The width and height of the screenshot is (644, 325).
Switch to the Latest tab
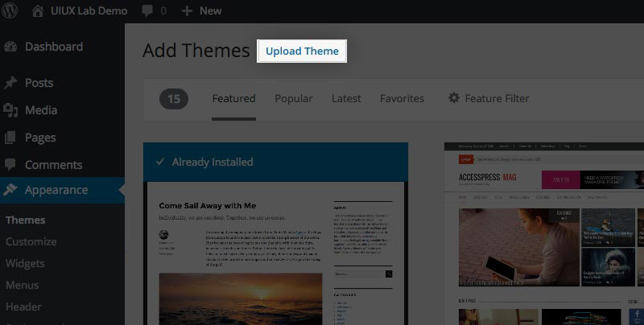[346, 98]
